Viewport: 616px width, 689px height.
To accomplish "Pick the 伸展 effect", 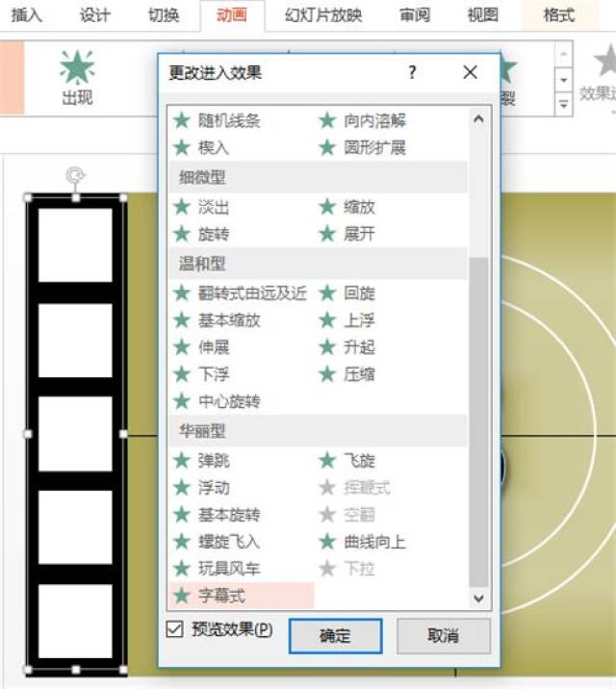I will pos(201,347).
